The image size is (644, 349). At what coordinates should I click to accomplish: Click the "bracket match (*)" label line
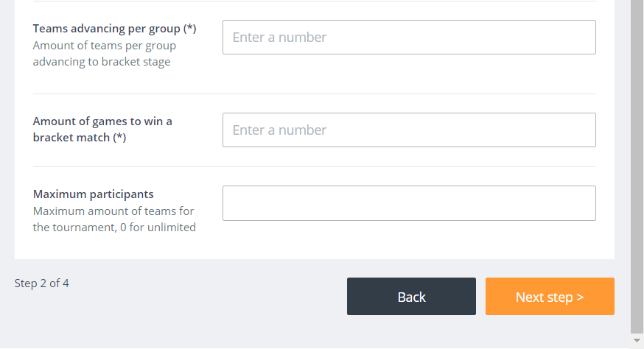(80, 138)
